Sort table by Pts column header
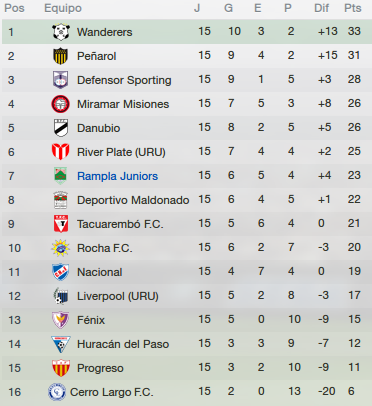Viewport: 372px width, 406px height. coord(353,8)
